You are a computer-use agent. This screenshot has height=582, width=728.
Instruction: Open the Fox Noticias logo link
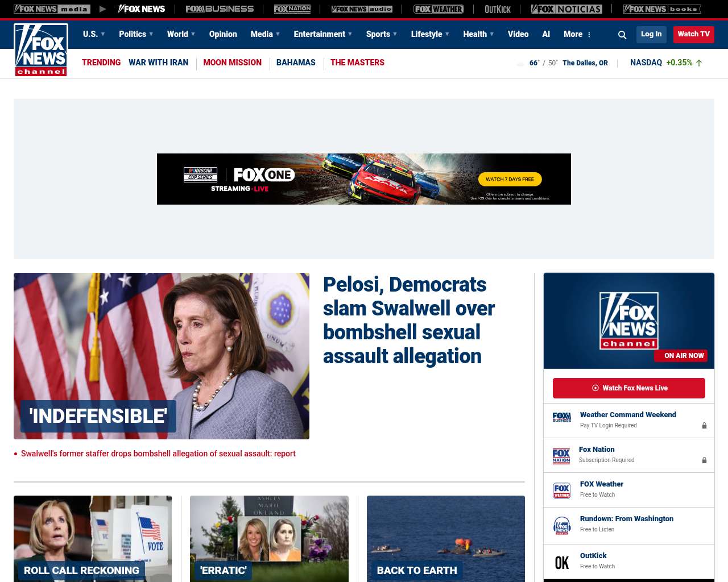point(566,9)
